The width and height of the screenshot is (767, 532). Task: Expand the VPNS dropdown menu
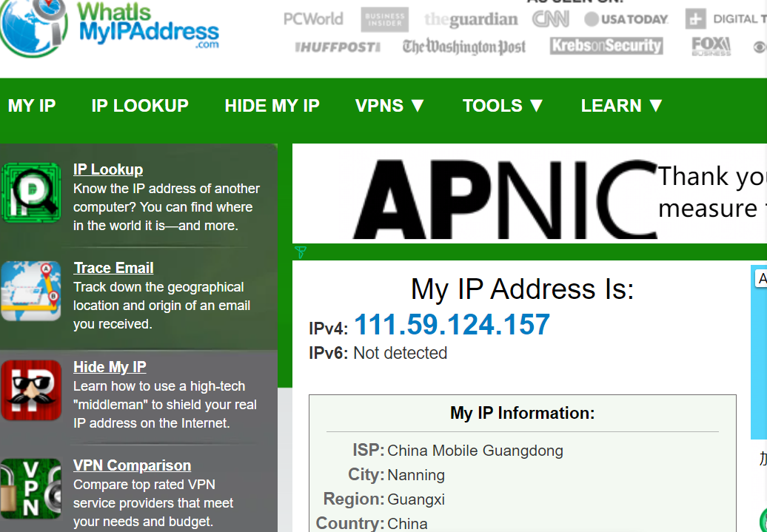coord(390,106)
